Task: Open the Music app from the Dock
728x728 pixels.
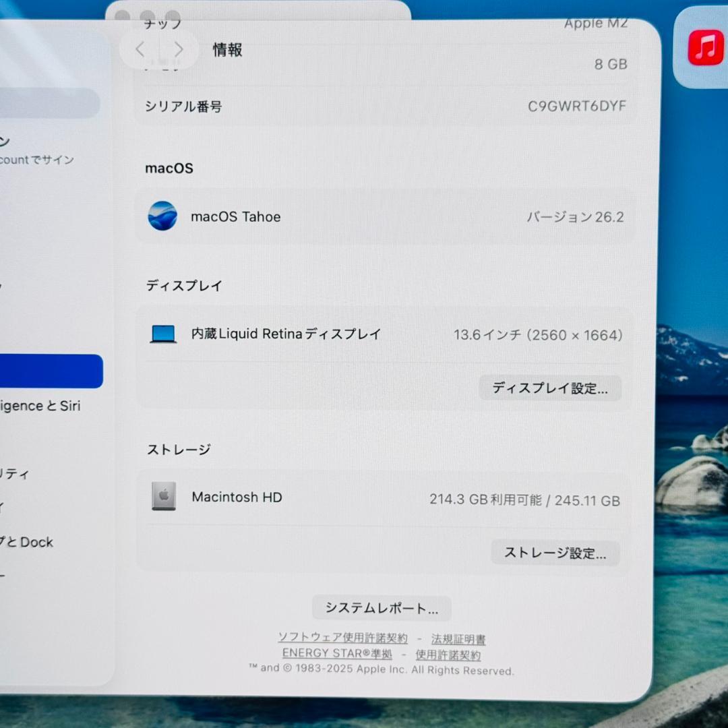Action: 704,47
